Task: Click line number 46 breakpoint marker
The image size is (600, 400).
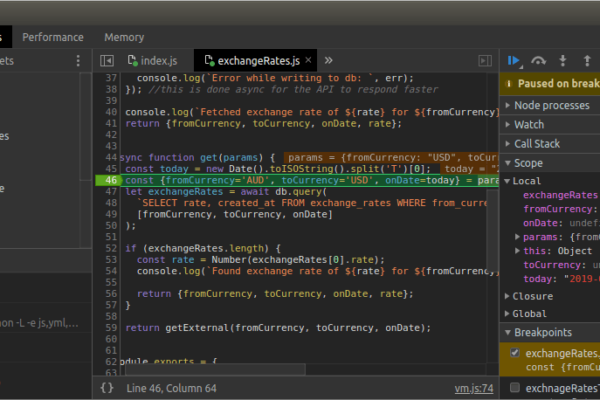Action: click(x=108, y=180)
